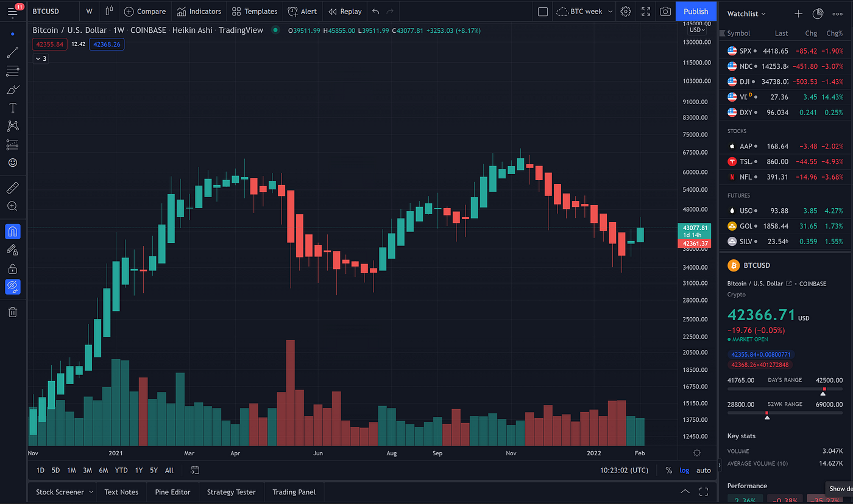Open the candle chart style selector
The width and height of the screenshot is (853, 504).
(x=109, y=11)
